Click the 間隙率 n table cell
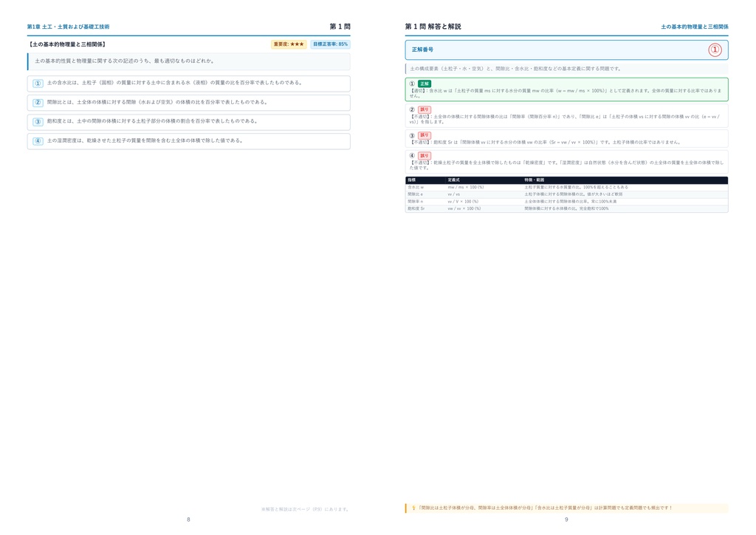Viewport: 756px width, 535px height. pos(415,202)
